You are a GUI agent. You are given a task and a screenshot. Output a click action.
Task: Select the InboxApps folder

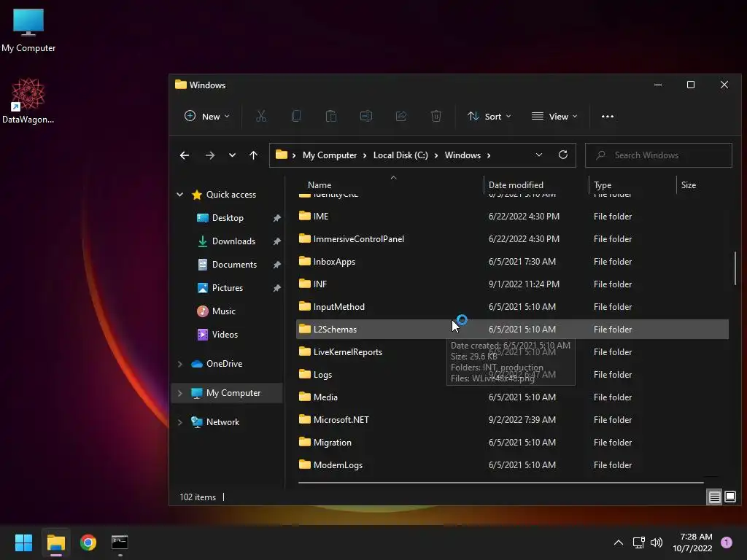tap(512, 262)
